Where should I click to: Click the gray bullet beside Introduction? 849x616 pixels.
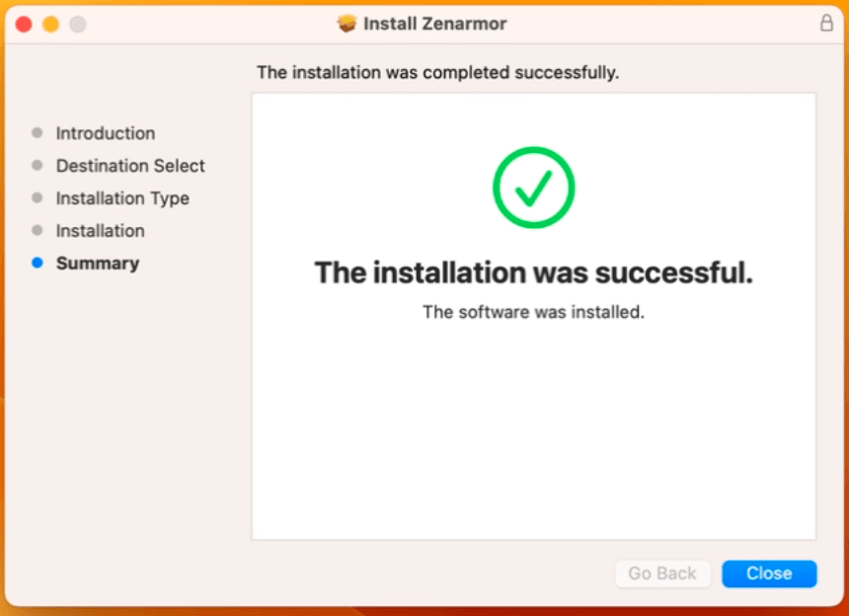(38, 133)
